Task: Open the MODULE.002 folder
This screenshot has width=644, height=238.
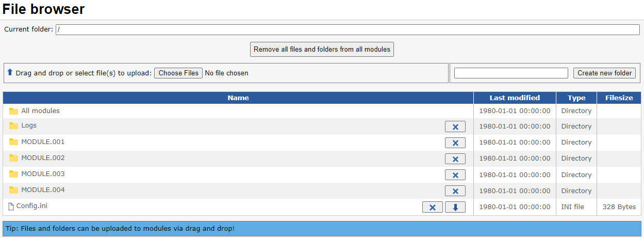Action: click(43, 157)
